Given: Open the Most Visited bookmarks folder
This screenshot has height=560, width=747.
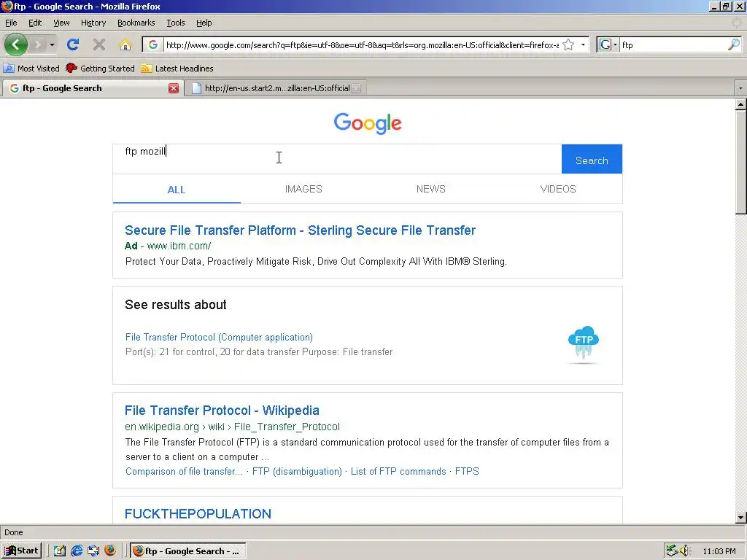Looking at the screenshot, I should pyautogui.click(x=31, y=69).
